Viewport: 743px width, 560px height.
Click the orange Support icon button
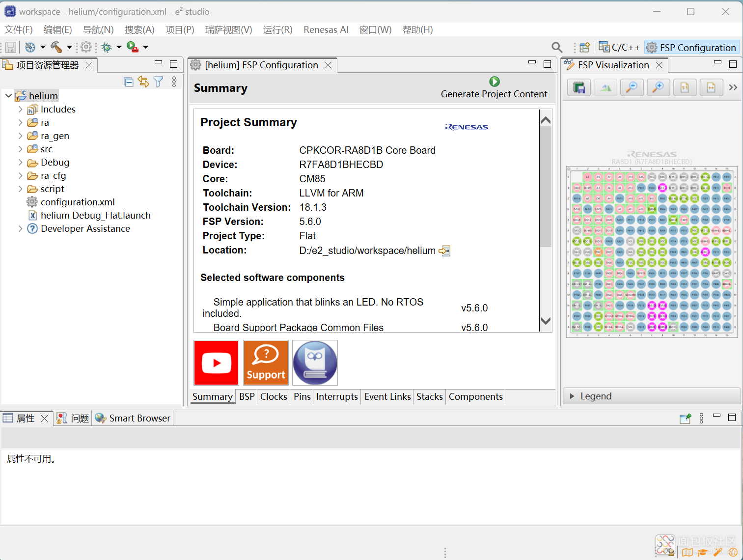266,363
